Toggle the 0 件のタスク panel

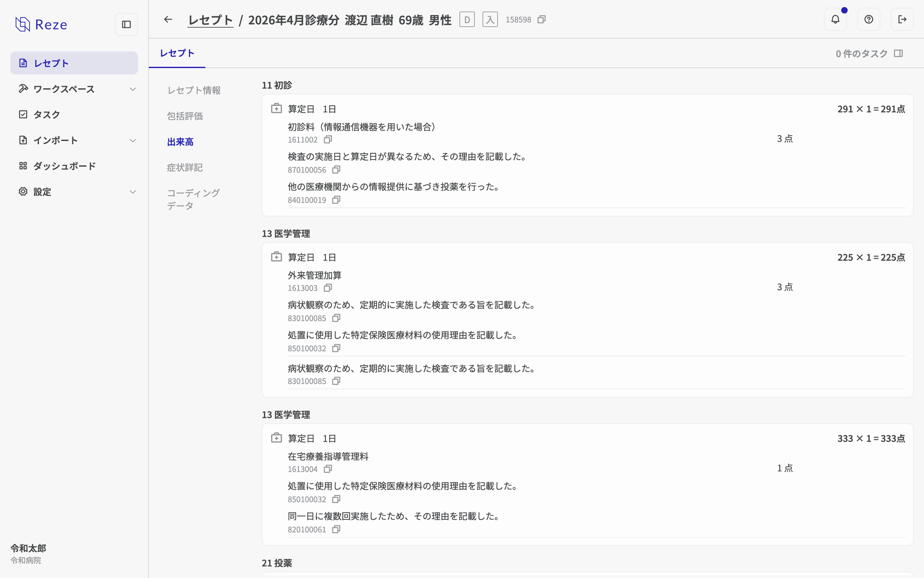(x=898, y=54)
